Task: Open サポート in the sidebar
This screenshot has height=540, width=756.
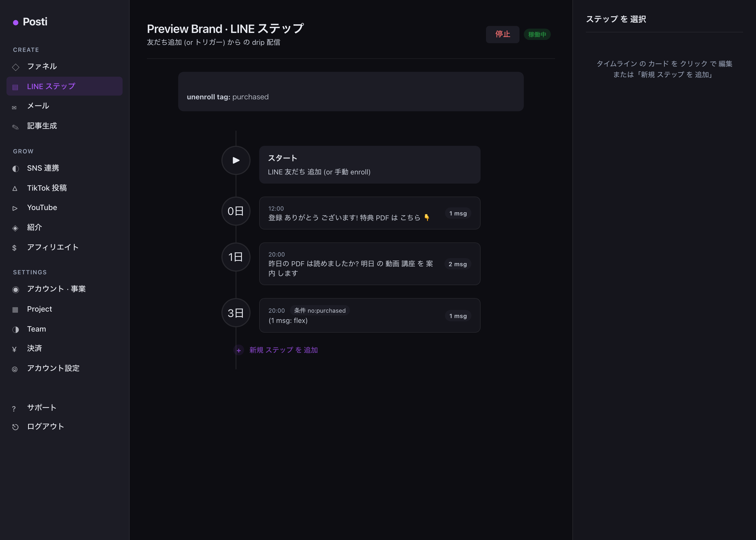Action: pyautogui.click(x=65, y=408)
